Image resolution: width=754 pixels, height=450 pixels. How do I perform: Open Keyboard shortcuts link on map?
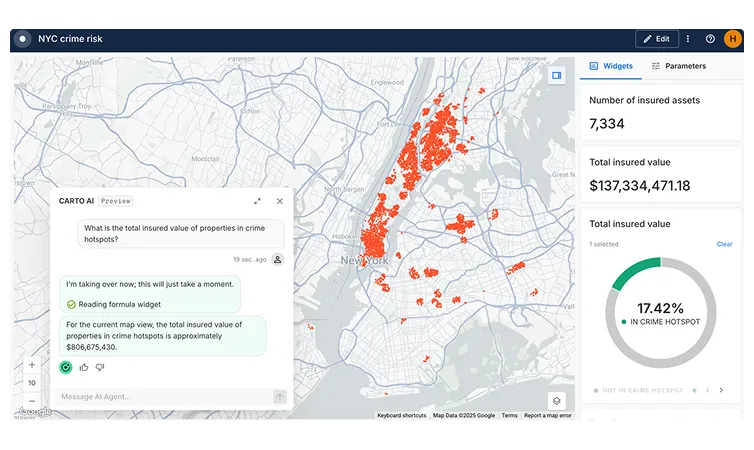tap(402, 415)
